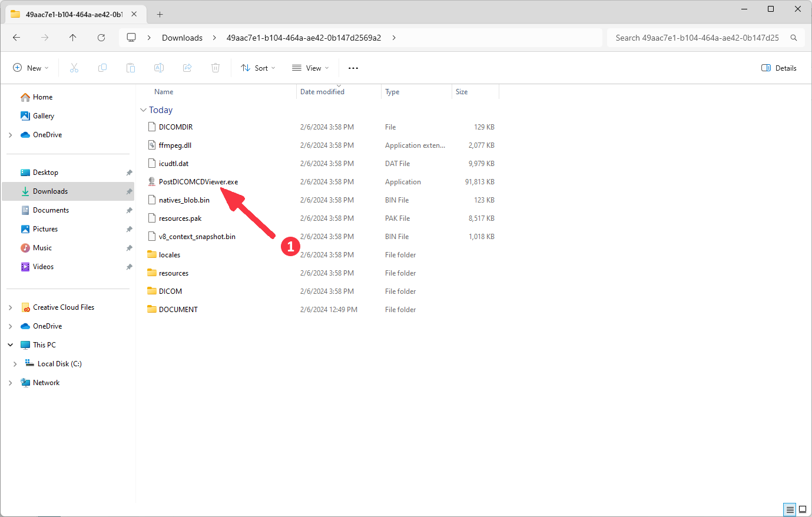Image resolution: width=812 pixels, height=517 pixels.
Task: Open the Sort dropdown
Action: tap(257, 68)
